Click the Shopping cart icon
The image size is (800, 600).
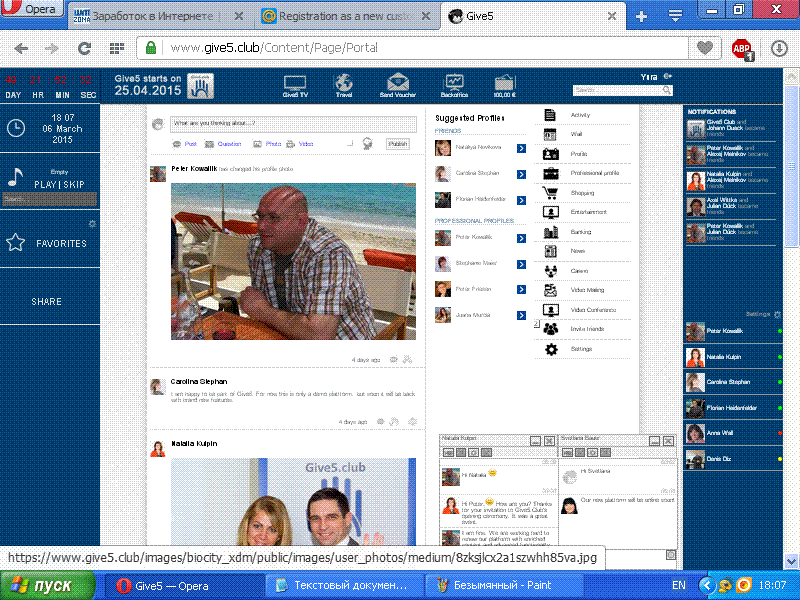550,193
